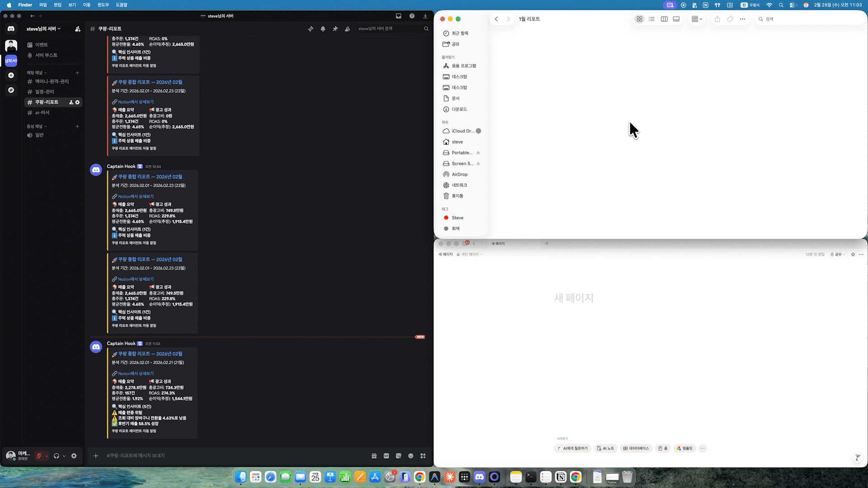Image resolution: width=868 pixels, height=488 pixels.
Task: Click AI 노트 button in Notion
Action: (605, 449)
